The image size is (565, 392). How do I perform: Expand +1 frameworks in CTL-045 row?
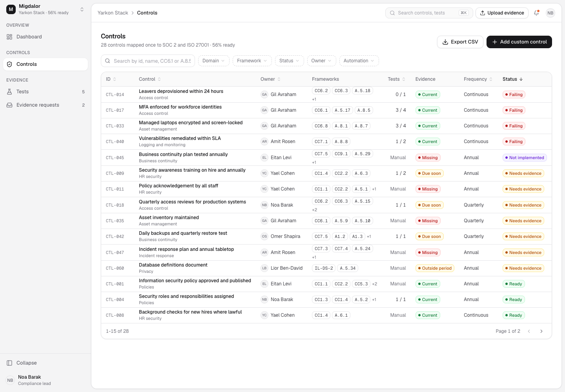(314, 162)
